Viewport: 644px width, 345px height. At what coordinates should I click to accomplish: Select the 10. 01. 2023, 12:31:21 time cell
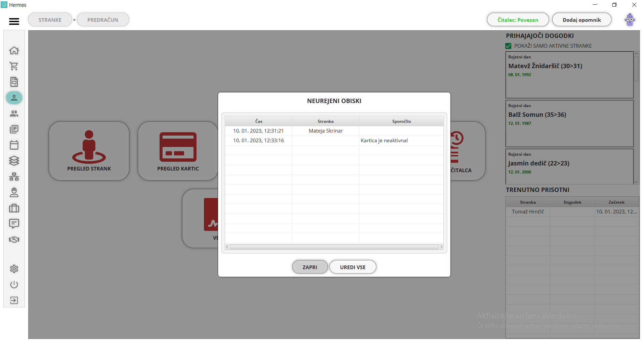click(x=259, y=131)
